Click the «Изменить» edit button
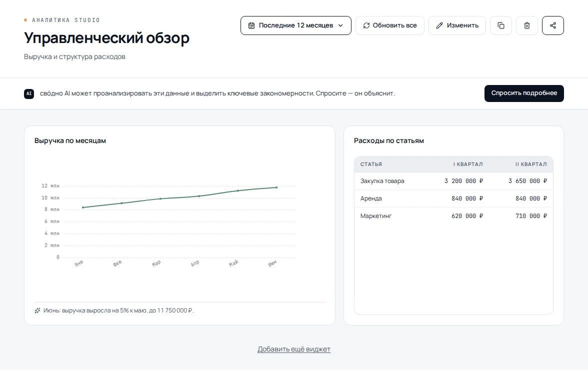This screenshot has width=588, height=370. [457, 25]
